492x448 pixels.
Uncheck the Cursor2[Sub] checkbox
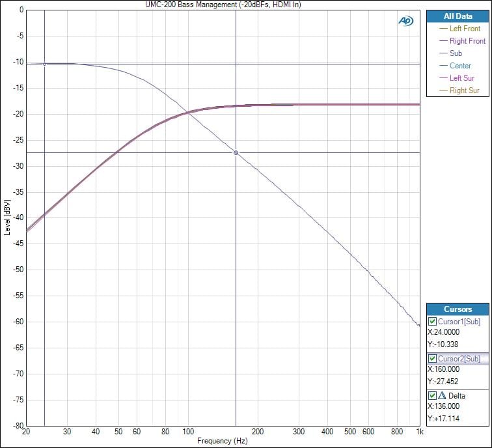pos(433,359)
